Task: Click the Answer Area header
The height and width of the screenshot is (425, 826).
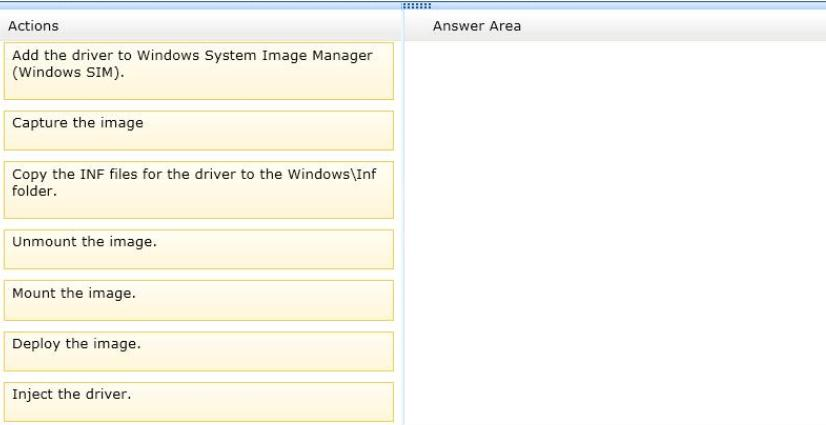Action: pos(477,26)
